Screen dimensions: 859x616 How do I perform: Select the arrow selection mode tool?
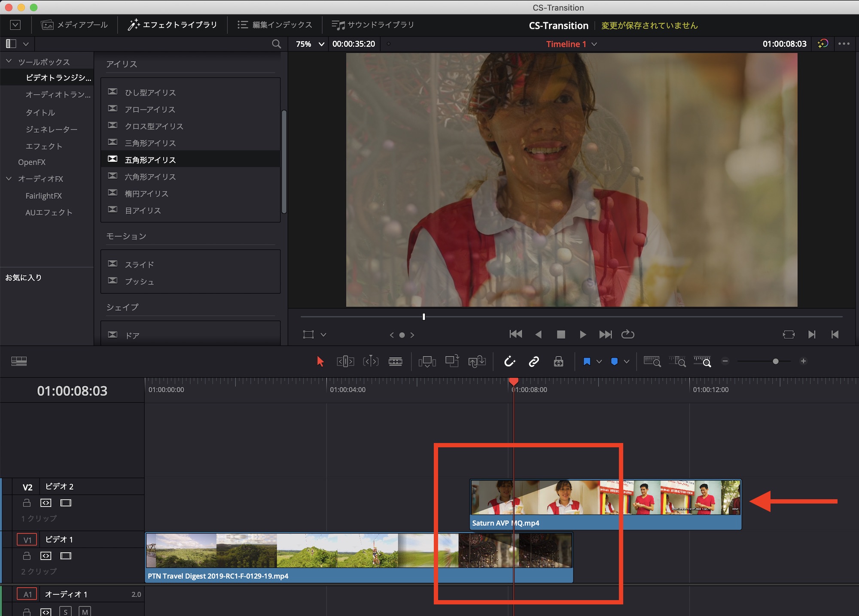click(320, 361)
